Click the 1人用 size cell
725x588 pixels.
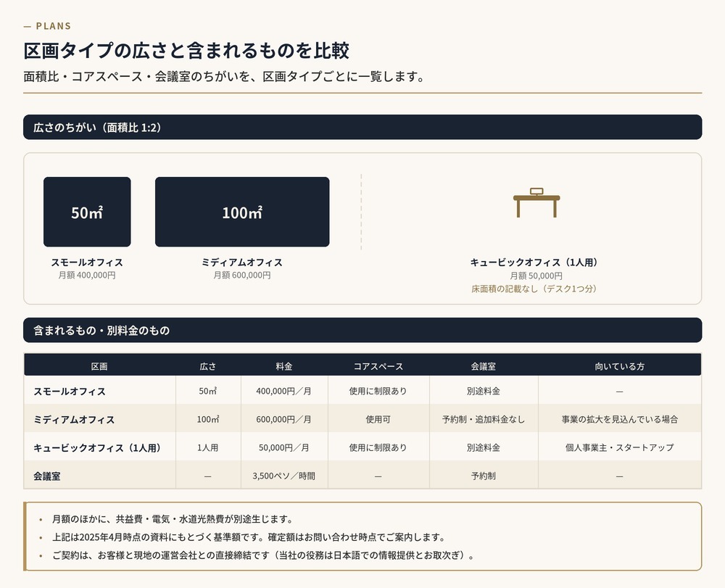[x=208, y=447]
